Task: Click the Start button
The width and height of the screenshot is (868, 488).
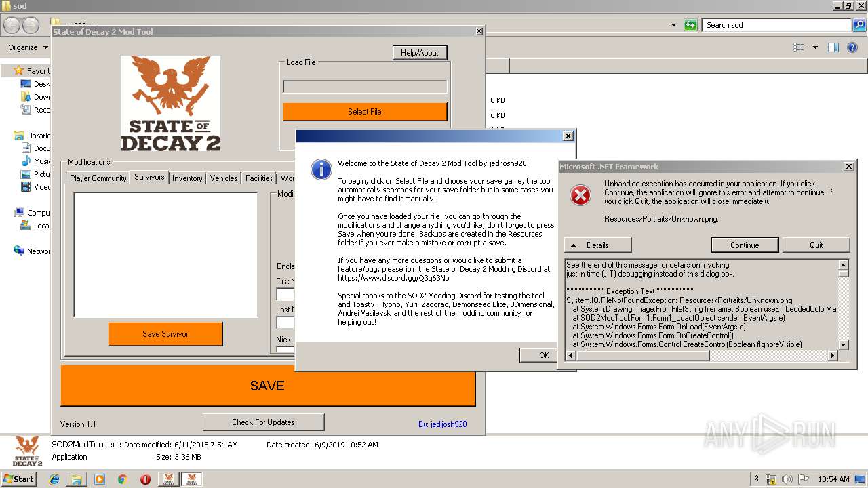Action: pyautogui.click(x=19, y=479)
